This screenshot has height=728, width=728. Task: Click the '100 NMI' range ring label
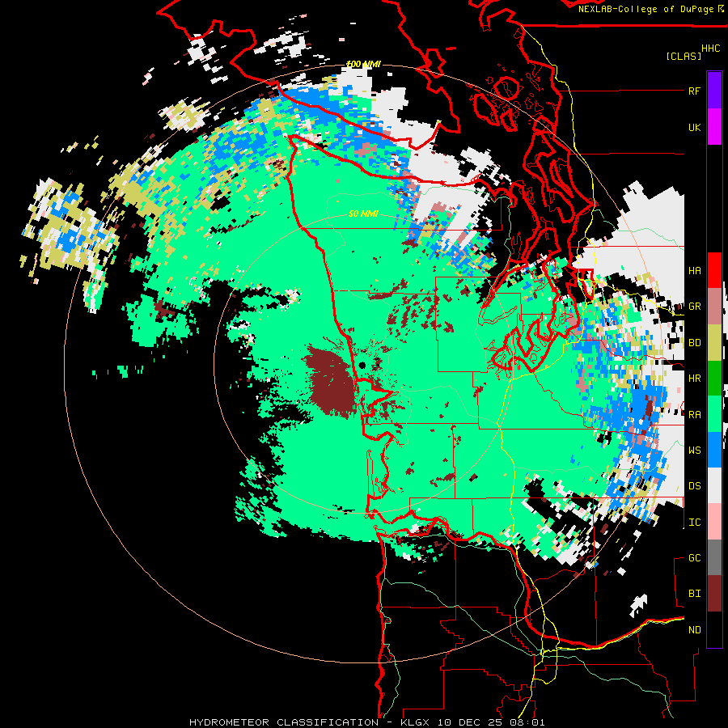363,64
